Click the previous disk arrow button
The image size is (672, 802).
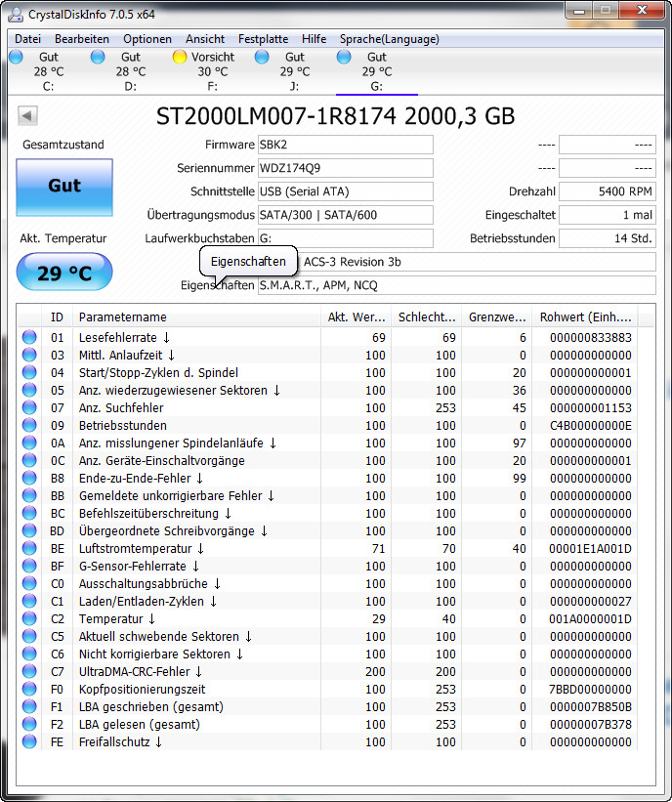tap(27, 115)
